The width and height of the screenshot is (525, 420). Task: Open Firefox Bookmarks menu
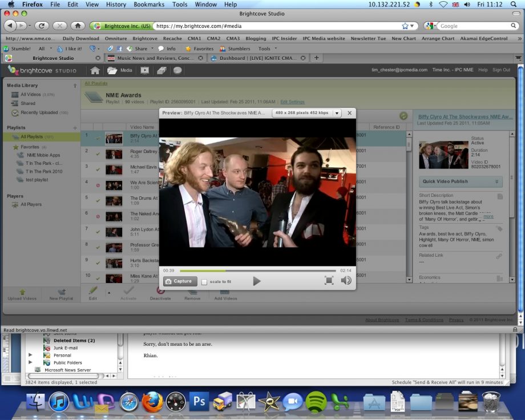click(x=149, y=5)
